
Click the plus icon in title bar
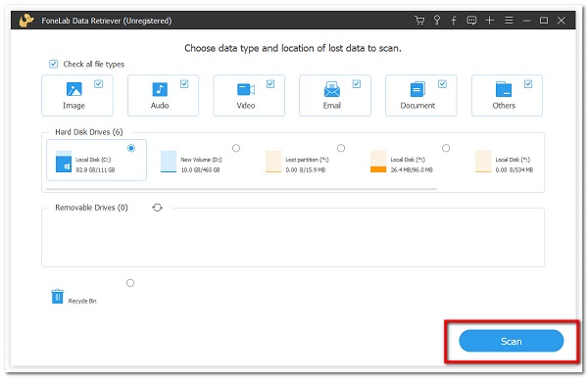[x=490, y=21]
